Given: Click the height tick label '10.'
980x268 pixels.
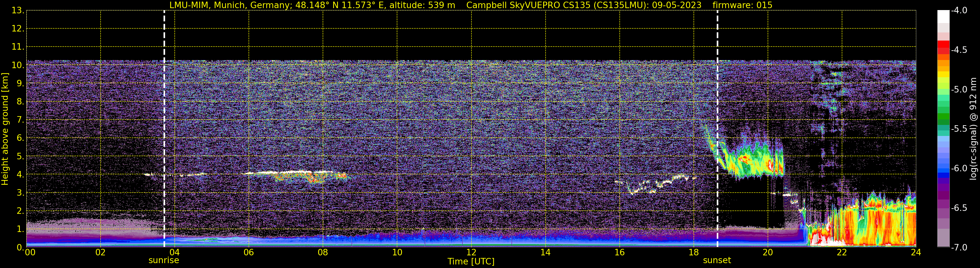Looking at the screenshot, I should 18,65.
